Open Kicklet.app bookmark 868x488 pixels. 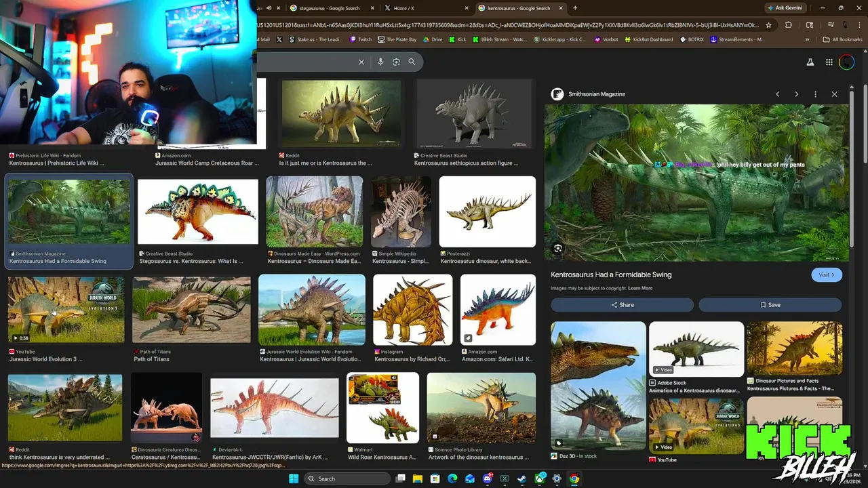coord(559,39)
